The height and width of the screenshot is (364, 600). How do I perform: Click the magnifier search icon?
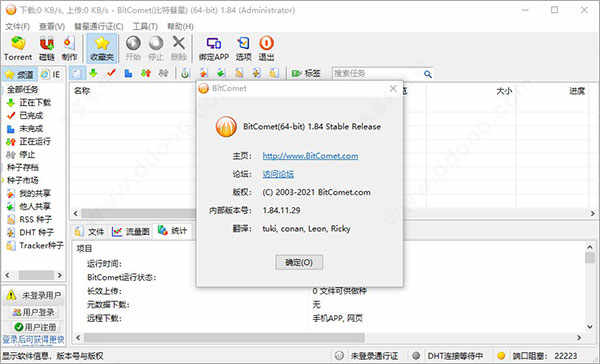click(428, 74)
